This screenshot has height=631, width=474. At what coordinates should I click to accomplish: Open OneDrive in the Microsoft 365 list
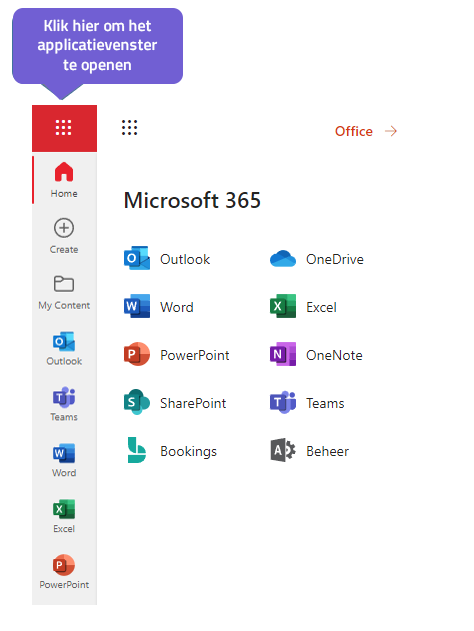pyautogui.click(x=317, y=258)
